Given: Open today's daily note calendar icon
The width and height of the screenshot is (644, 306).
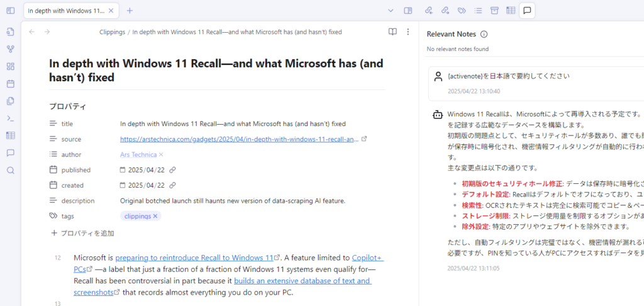Looking at the screenshot, I should [x=11, y=84].
